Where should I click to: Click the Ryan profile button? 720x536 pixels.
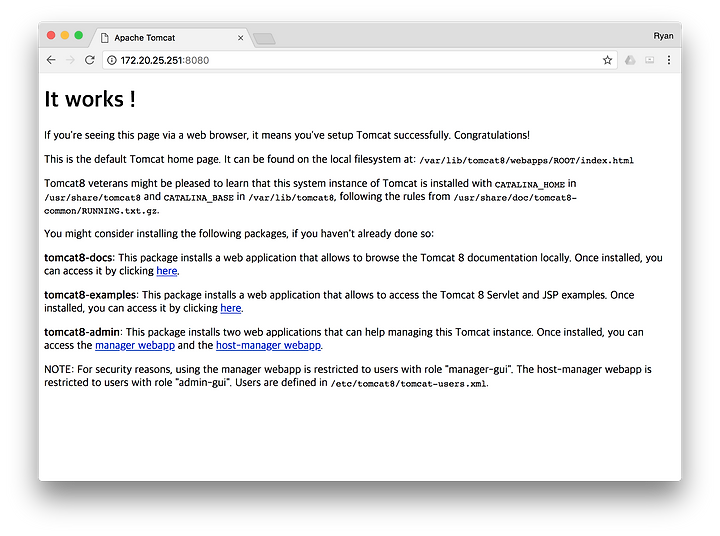(x=663, y=36)
